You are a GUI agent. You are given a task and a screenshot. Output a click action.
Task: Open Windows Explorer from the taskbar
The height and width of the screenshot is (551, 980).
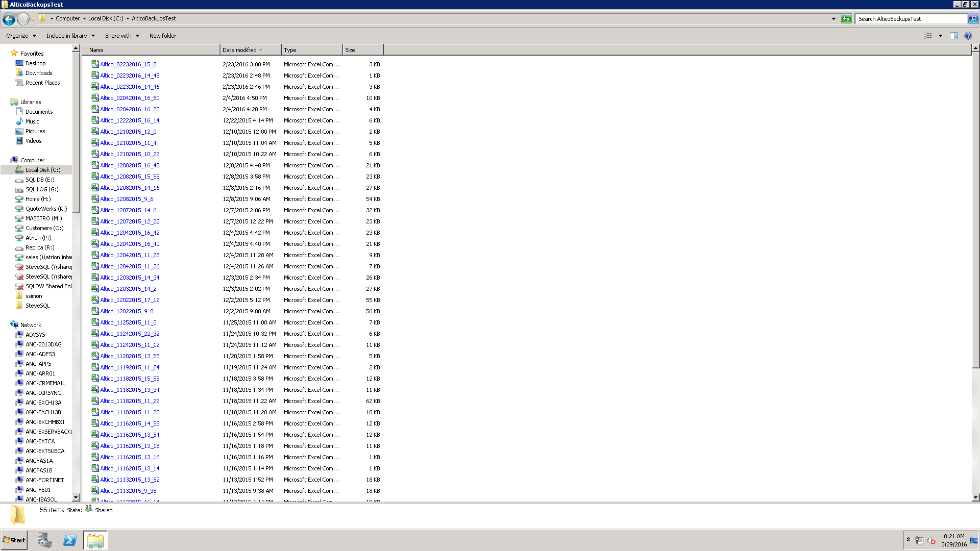[x=95, y=540]
